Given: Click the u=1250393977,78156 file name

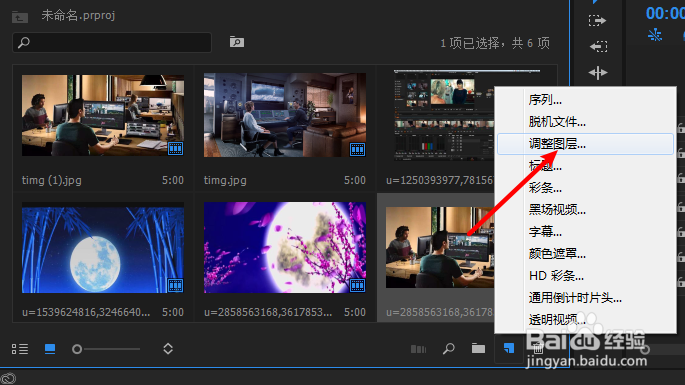Looking at the screenshot, I should pos(440,180).
